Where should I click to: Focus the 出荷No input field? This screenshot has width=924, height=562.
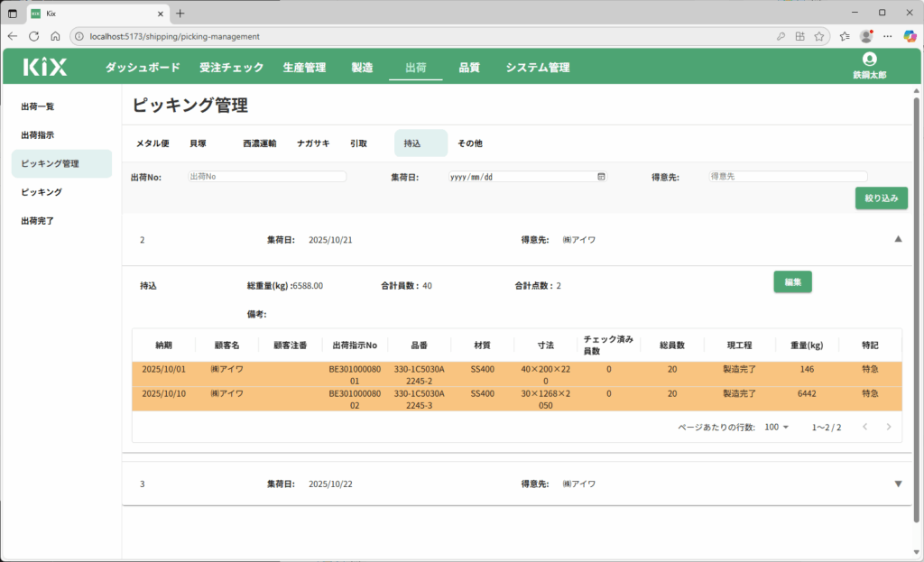267,177
